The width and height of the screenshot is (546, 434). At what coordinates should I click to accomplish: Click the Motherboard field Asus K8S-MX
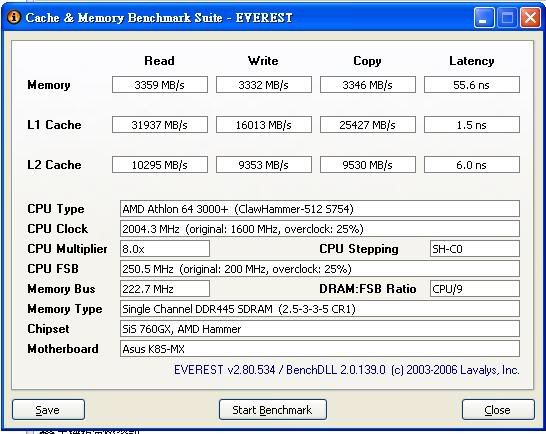pos(320,349)
